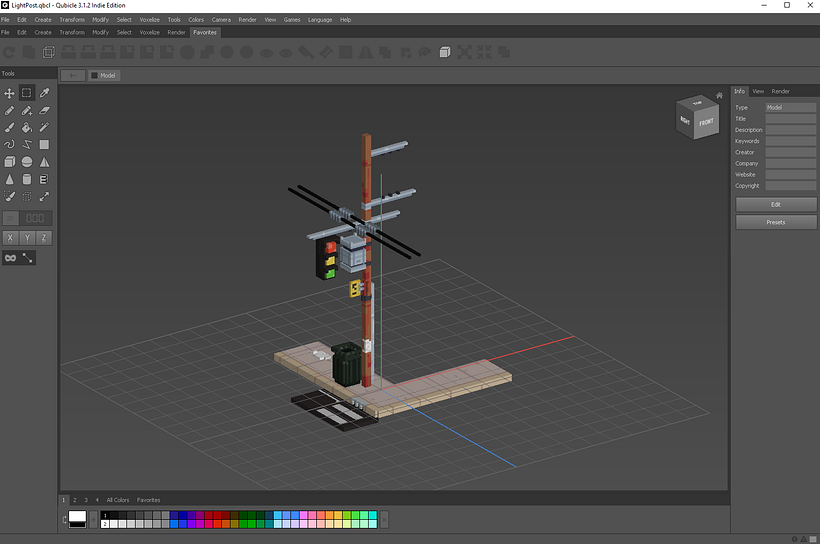Click the back arrow button
Screen dimensions: 820x544
(x=73, y=75)
